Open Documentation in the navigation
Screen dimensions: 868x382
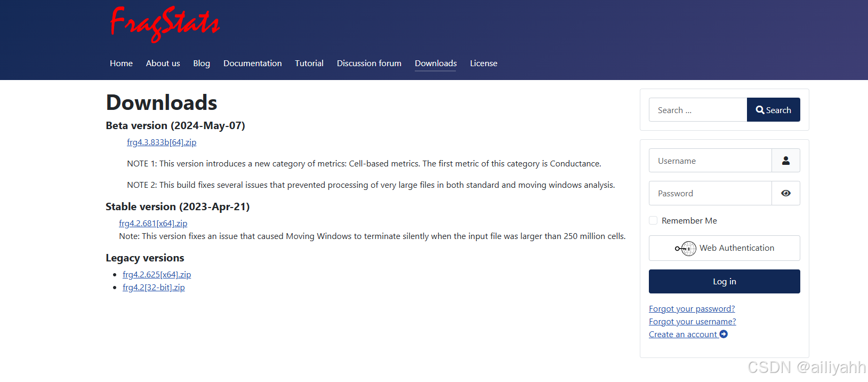(253, 63)
